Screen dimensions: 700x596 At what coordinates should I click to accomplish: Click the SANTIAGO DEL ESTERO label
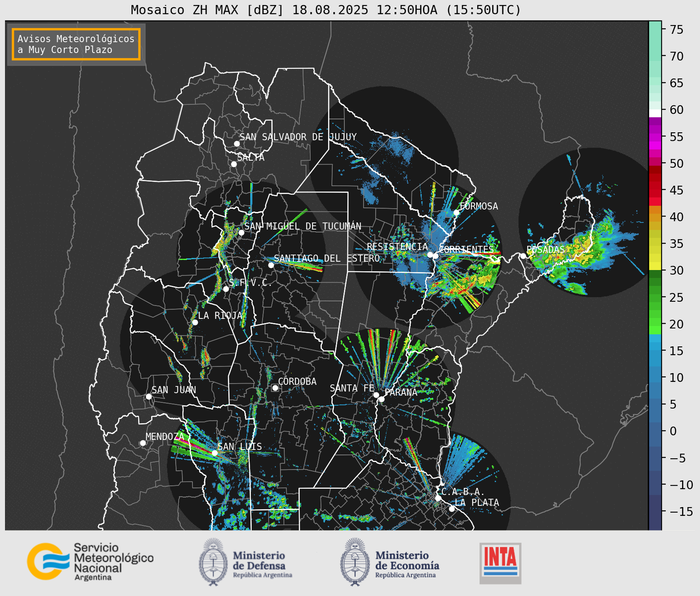[x=327, y=258]
